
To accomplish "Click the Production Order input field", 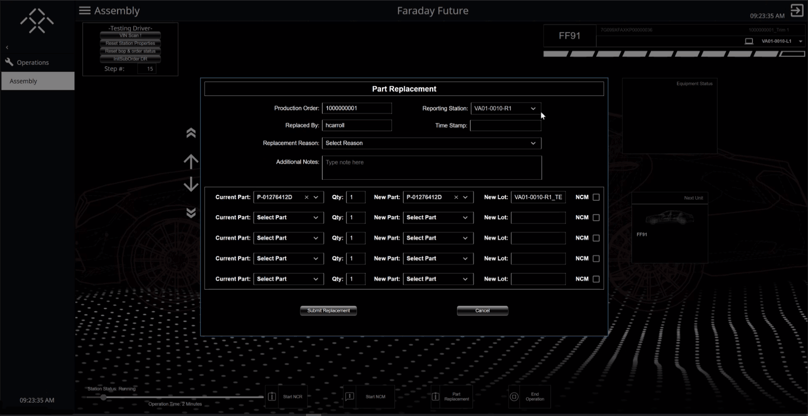I will (357, 108).
